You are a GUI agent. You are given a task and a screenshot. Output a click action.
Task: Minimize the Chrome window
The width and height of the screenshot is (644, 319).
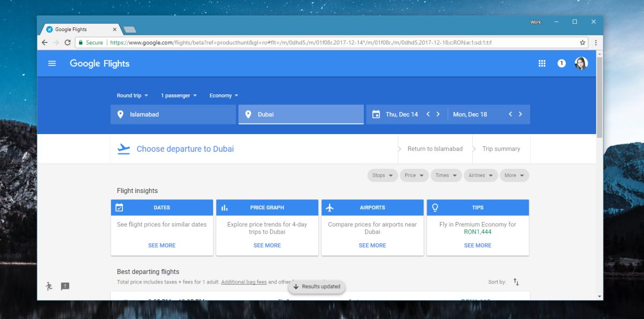click(557, 22)
